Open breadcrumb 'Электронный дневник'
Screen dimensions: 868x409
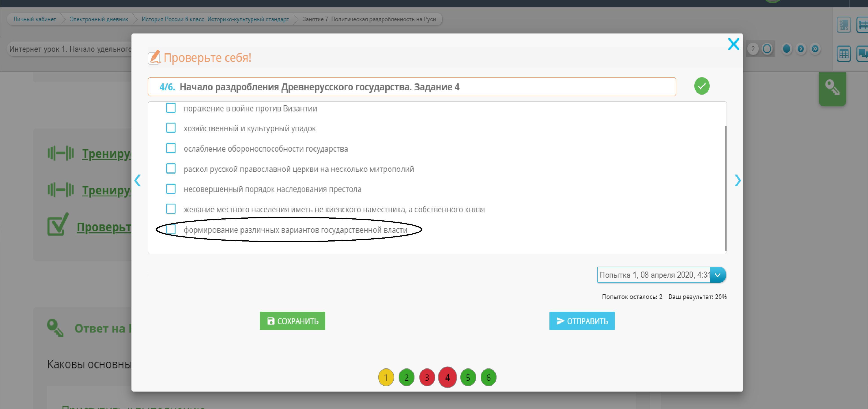pyautogui.click(x=99, y=19)
